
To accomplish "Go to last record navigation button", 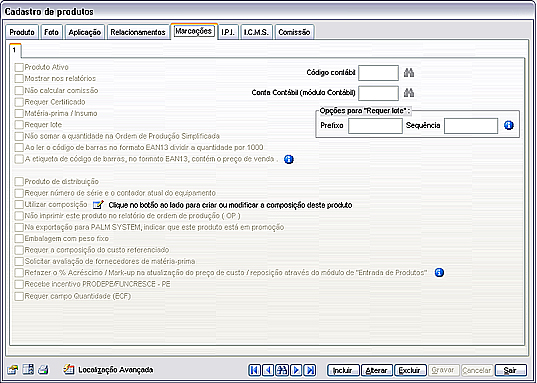I will (310, 370).
